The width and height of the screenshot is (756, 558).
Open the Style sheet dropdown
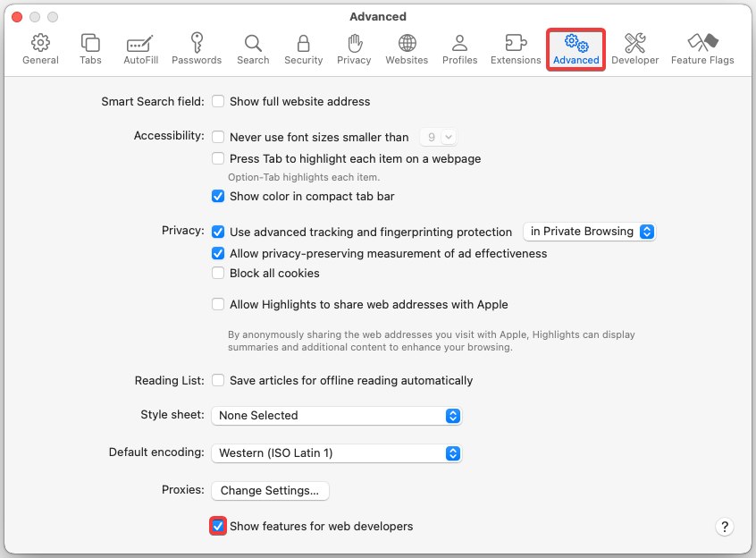pos(336,416)
